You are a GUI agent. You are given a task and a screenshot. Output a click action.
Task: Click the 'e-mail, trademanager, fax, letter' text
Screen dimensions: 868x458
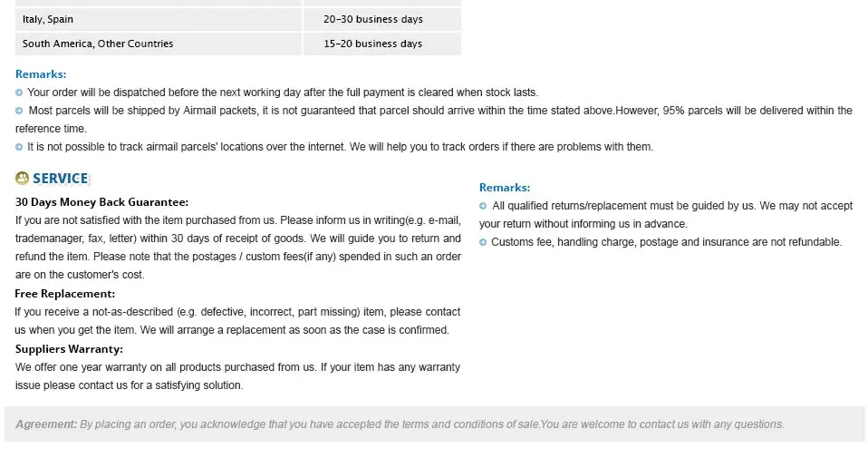[238, 229]
